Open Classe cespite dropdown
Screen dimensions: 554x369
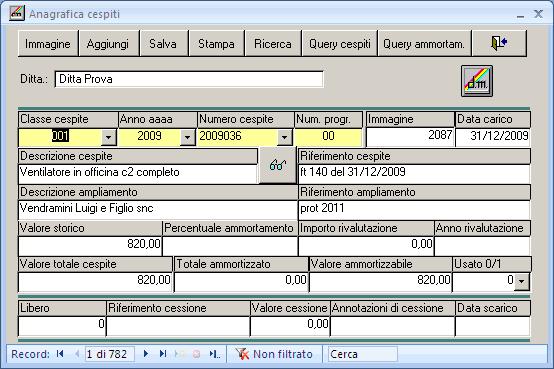click(x=108, y=137)
